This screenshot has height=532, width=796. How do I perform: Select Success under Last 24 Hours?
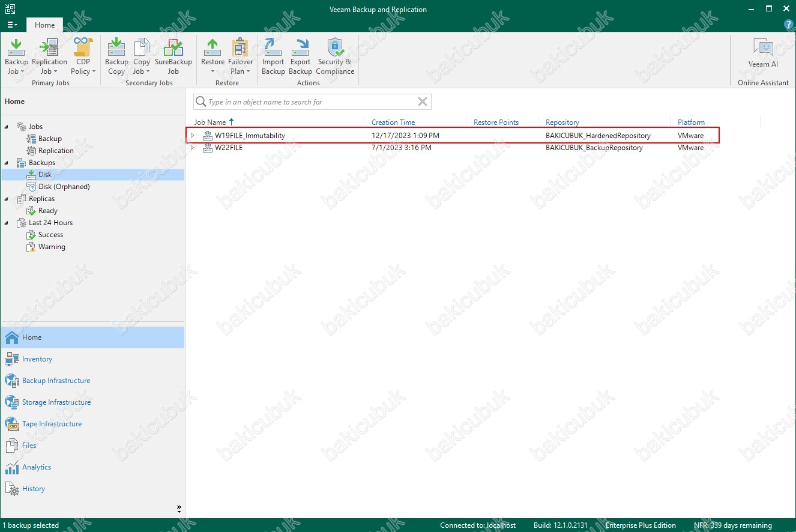click(x=50, y=235)
